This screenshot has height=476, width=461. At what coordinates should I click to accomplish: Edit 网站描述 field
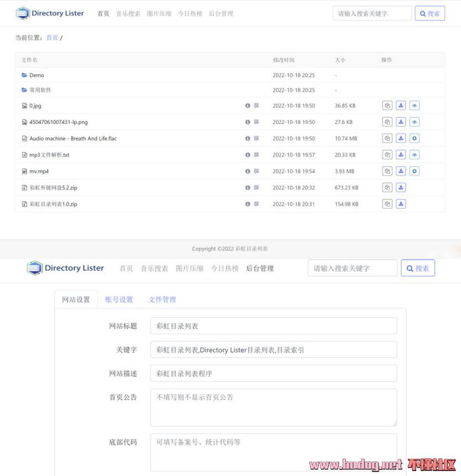pos(273,374)
